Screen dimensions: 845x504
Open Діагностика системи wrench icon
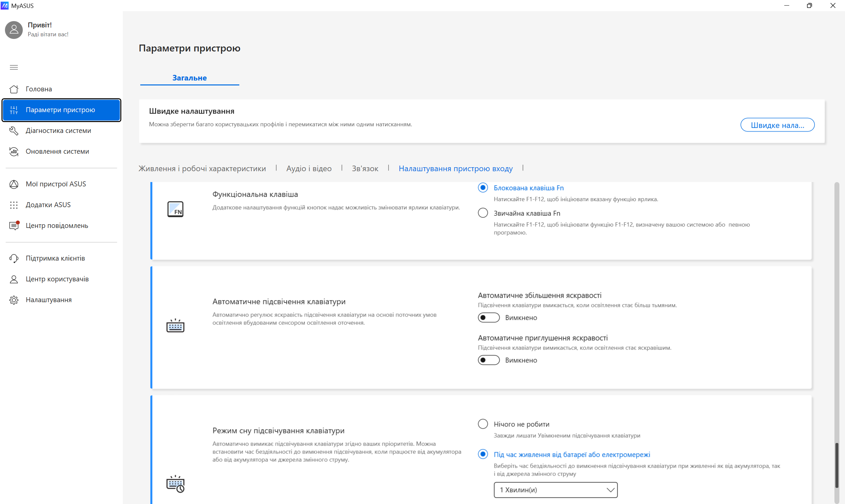pos(14,131)
